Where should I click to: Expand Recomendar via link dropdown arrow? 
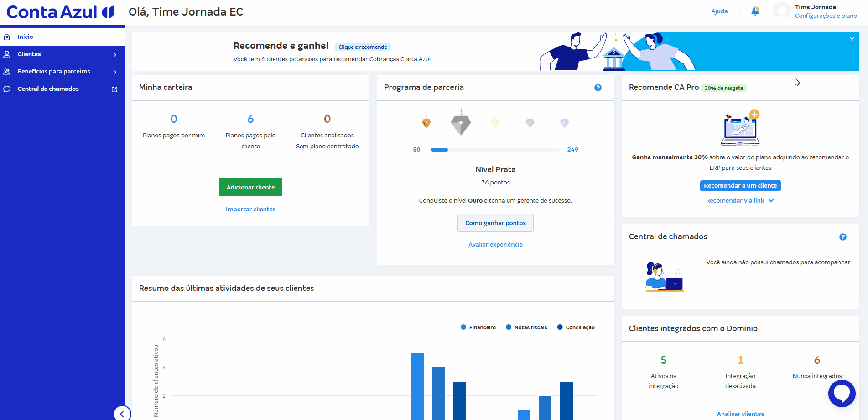771,200
